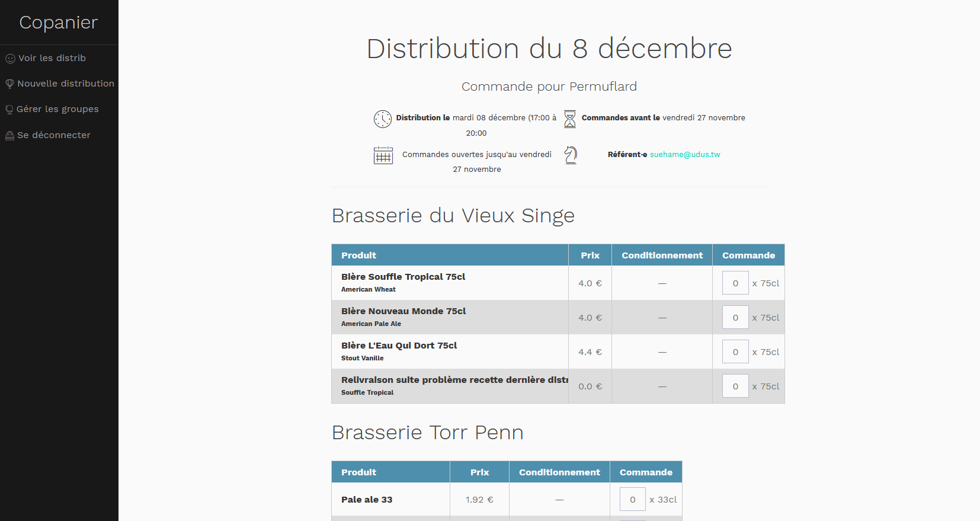The height and width of the screenshot is (521, 980).
Task: Click the Brasserie du Vieux Singe heading
Action: click(x=453, y=216)
